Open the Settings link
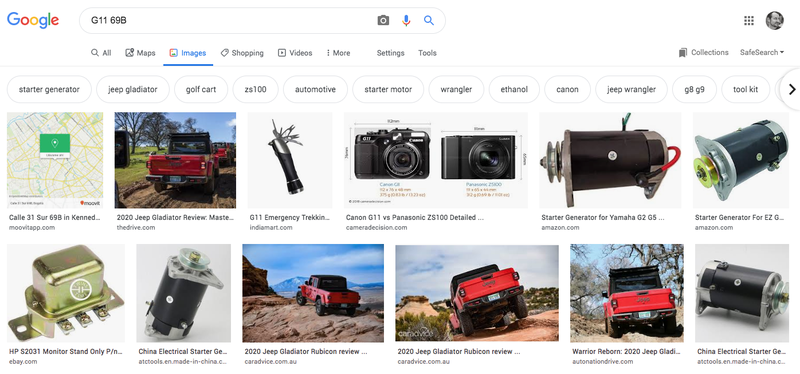Viewport: 800px width, 374px height. coord(390,53)
